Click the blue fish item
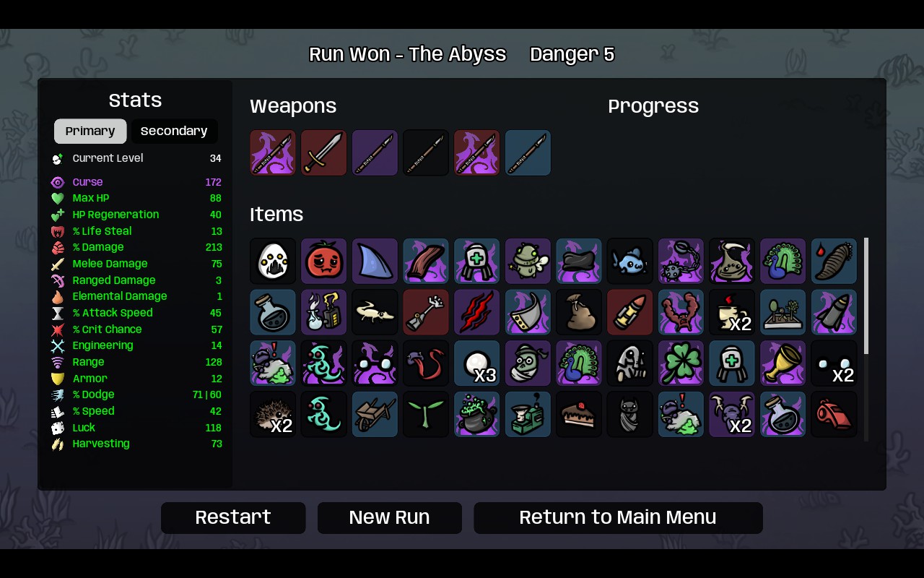 (629, 261)
